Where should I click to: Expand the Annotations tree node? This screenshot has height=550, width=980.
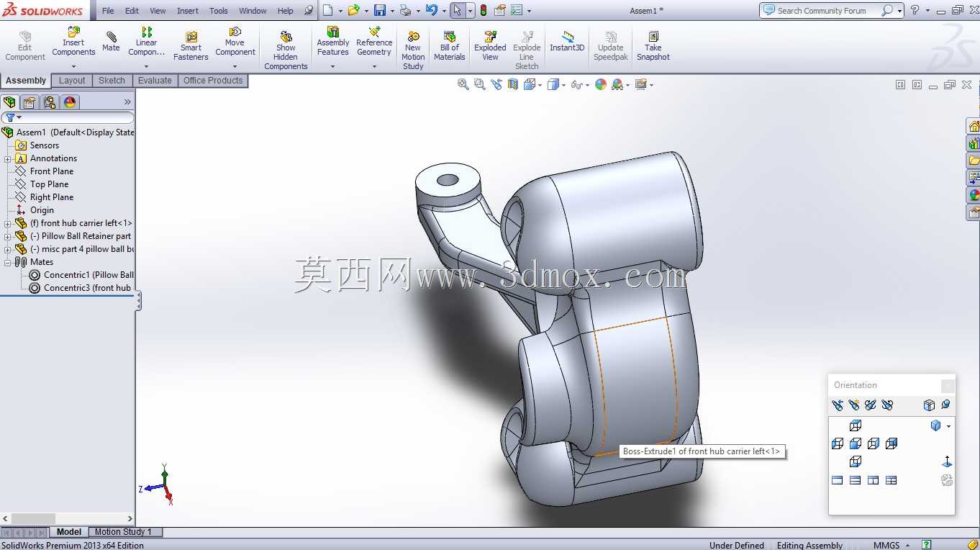(8, 158)
